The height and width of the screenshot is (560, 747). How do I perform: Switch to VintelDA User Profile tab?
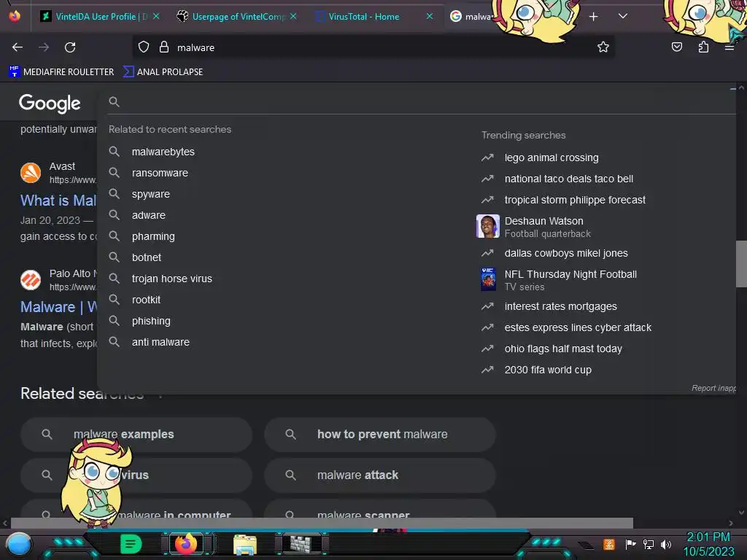99,17
